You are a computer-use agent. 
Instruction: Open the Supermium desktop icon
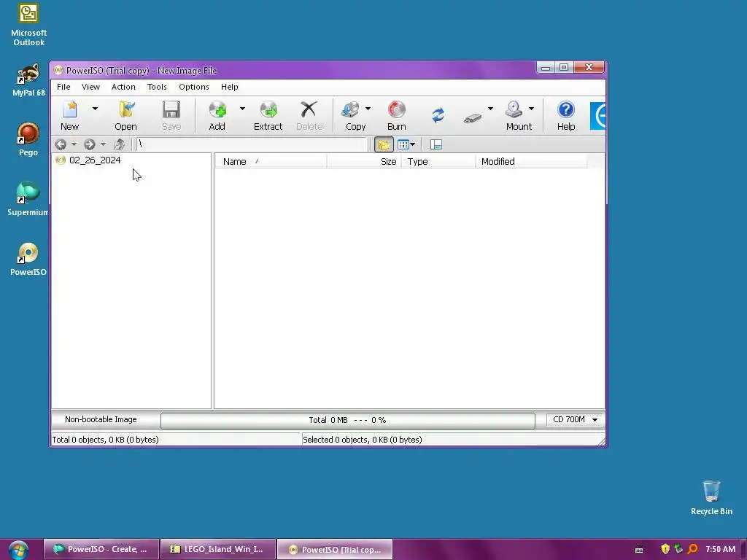[28, 199]
